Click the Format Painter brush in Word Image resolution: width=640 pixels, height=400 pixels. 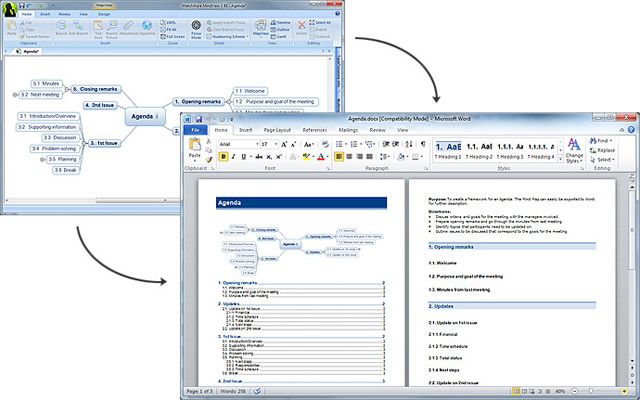tap(209, 160)
